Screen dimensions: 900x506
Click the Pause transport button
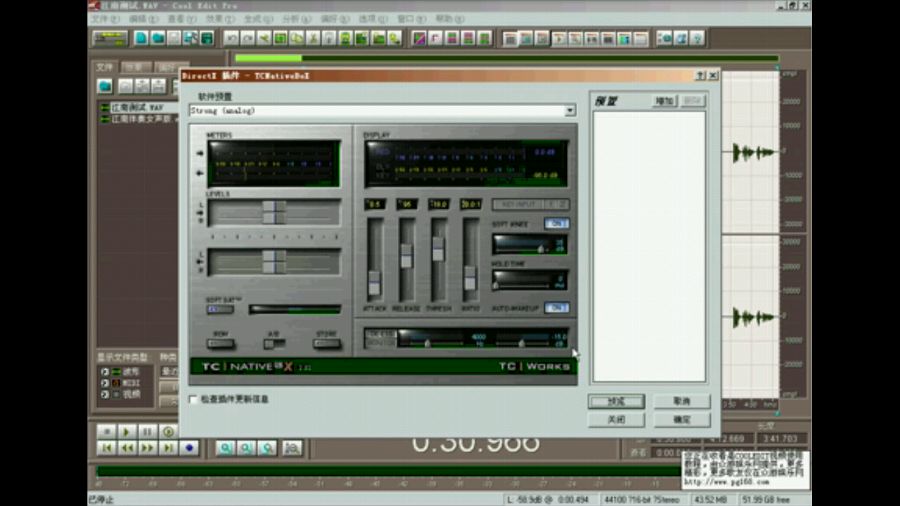pos(148,431)
